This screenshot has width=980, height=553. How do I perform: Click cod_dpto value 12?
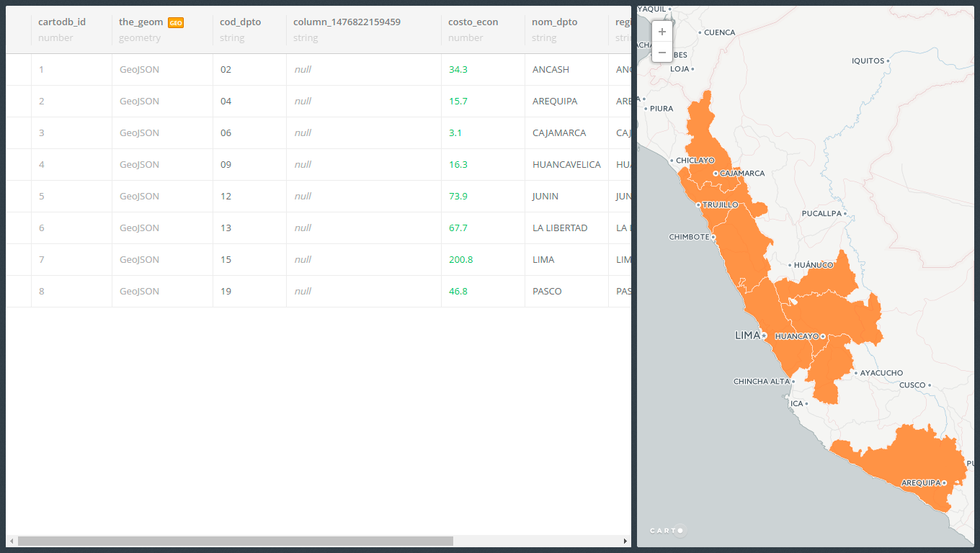click(226, 197)
